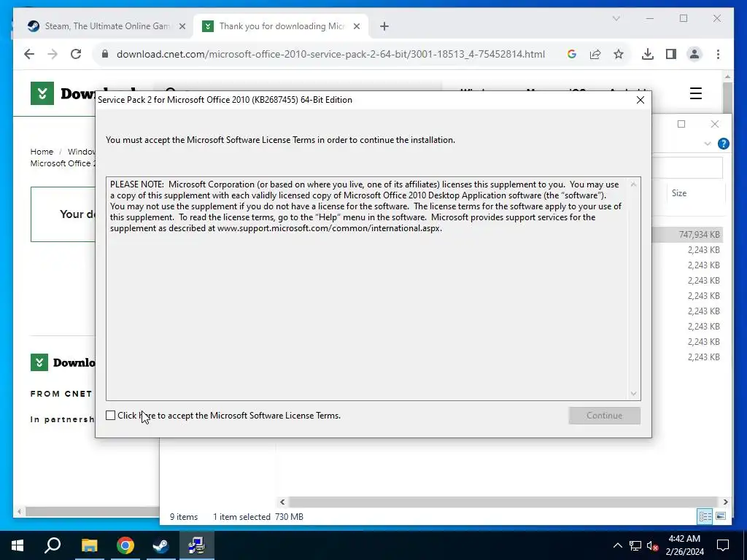This screenshot has width=747, height=560.
Task: Maximize the File Explorer window
Action: [681, 124]
